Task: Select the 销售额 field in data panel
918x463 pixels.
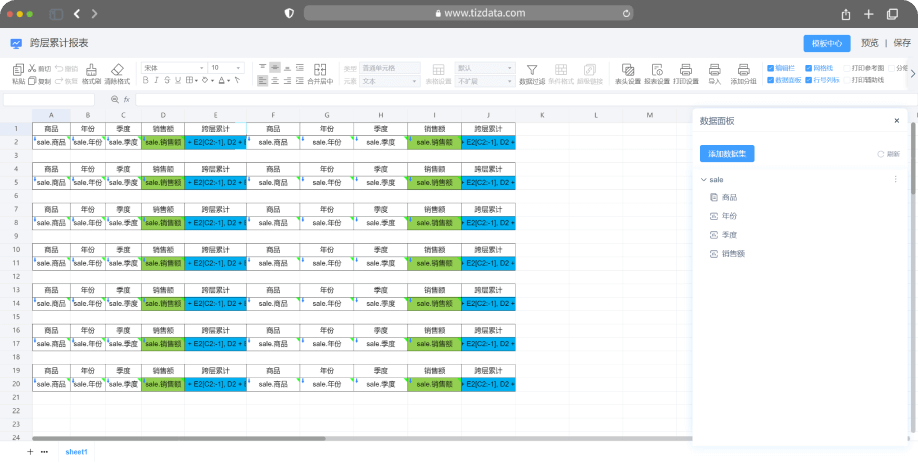Action: tap(733, 254)
